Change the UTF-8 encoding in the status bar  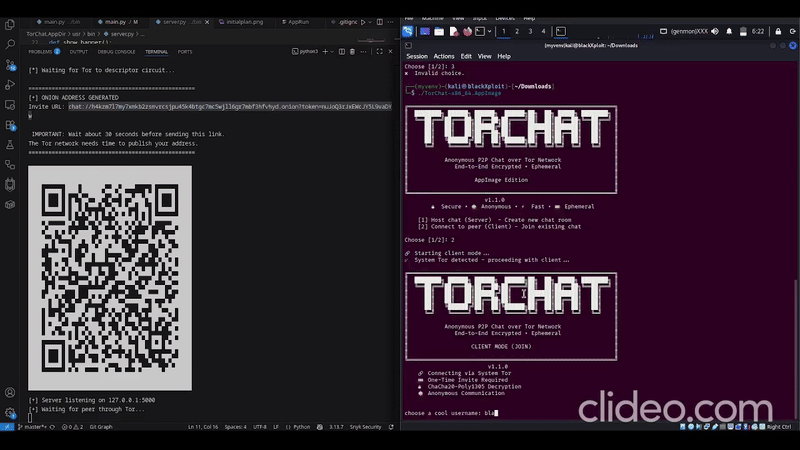point(260,427)
